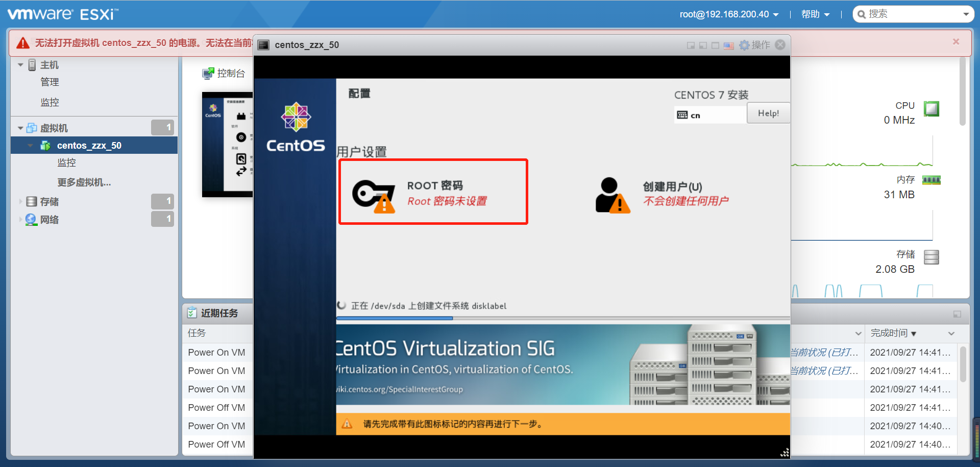Click the storage disk icon beside 2.08 GB
The image size is (980, 467).
tap(932, 257)
